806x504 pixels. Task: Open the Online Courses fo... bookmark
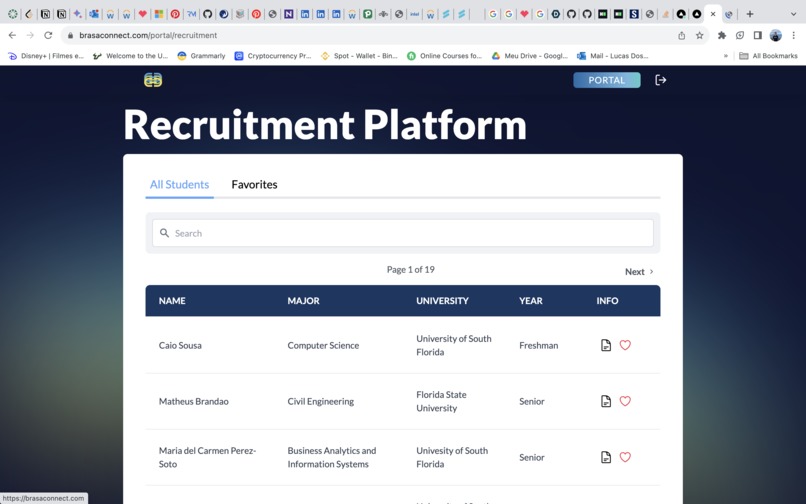tap(445, 56)
